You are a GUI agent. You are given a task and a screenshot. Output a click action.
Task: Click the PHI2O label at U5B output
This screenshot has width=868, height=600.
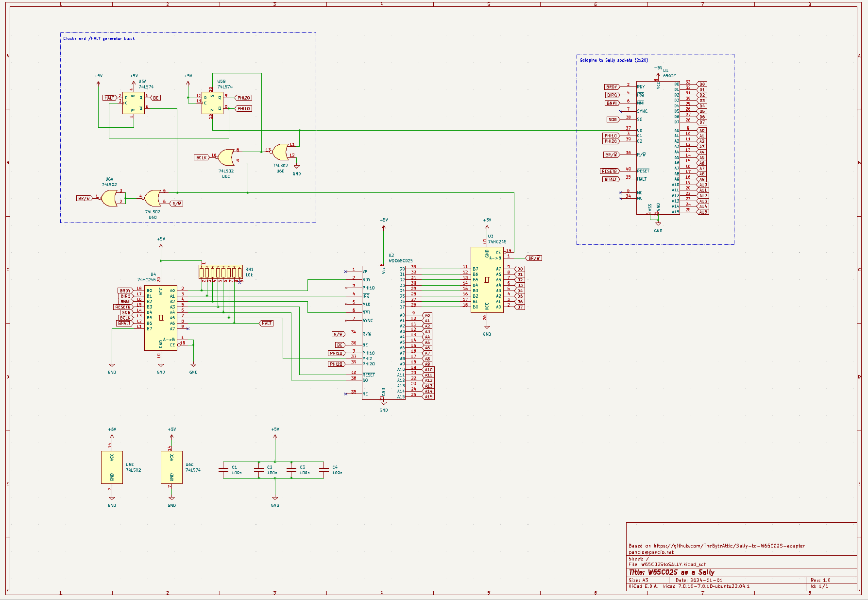[x=243, y=98]
